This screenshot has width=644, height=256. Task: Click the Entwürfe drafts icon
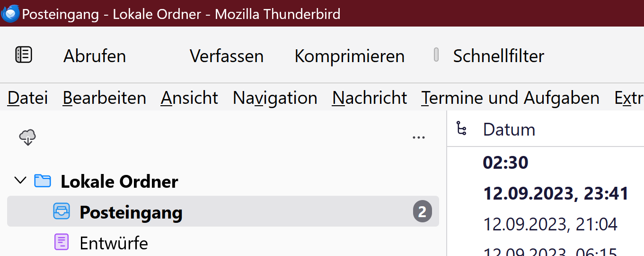click(x=62, y=242)
